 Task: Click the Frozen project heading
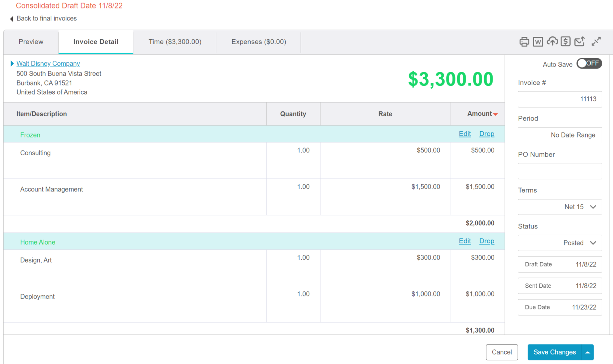coord(30,135)
